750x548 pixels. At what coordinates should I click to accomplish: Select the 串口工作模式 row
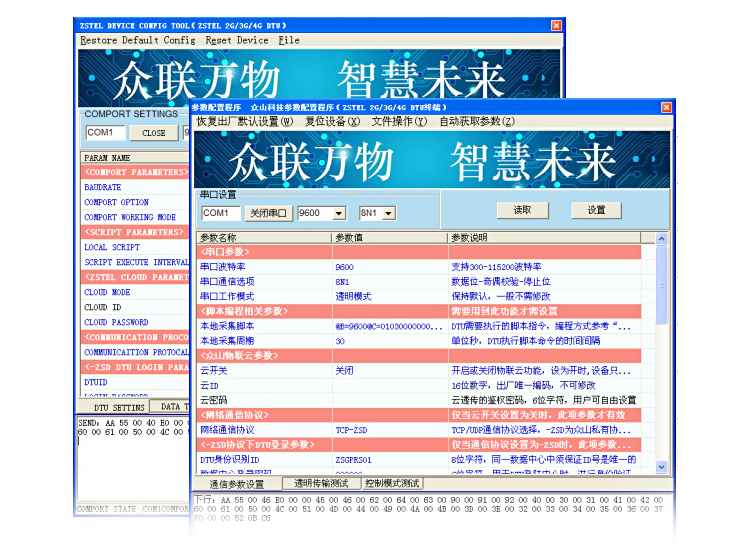tap(419, 296)
